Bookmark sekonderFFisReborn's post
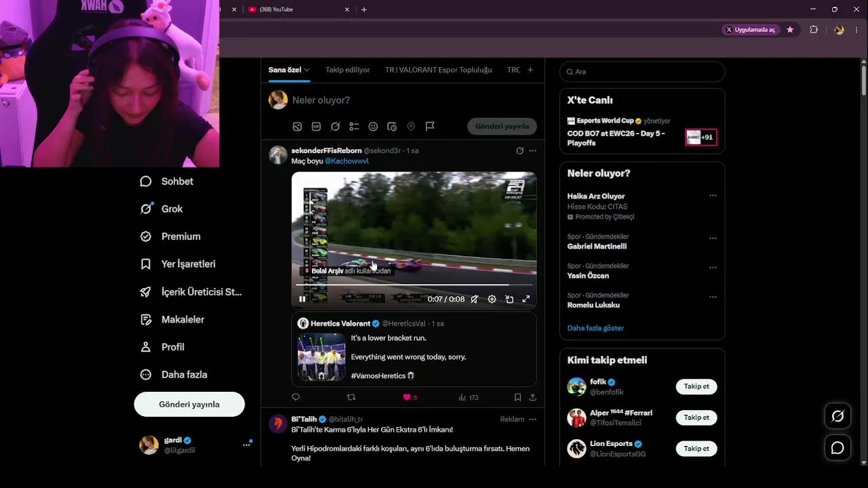Screen dimensions: 868x488 pos(517,397)
